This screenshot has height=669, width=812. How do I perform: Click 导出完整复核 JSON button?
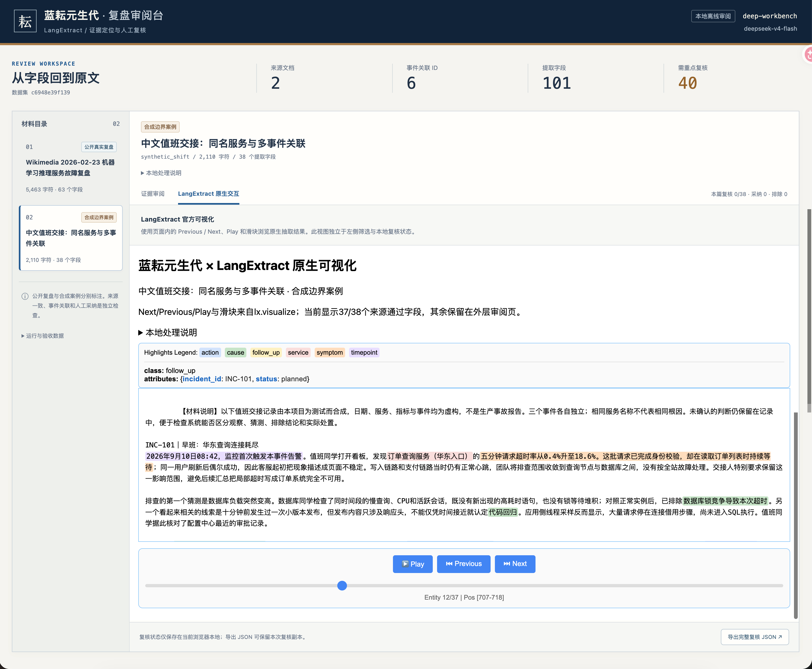pos(755,637)
